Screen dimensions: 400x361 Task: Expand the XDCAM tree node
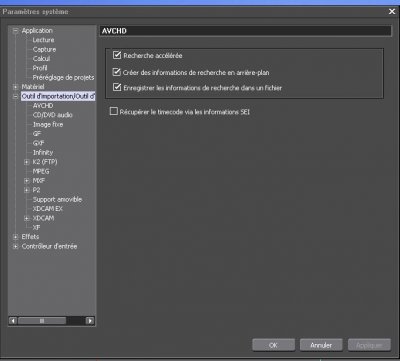[x=27, y=218]
